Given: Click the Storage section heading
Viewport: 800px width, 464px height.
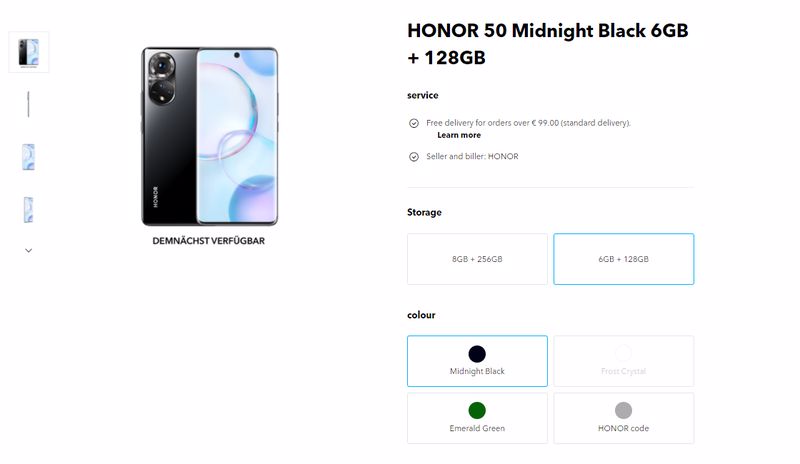Looking at the screenshot, I should 424,212.
